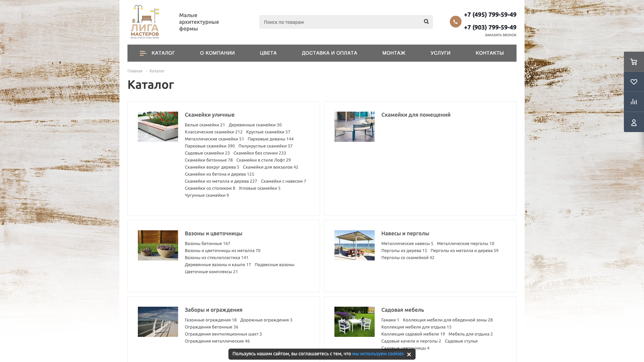
Task: Open the Навесы и перголы category heading
Action: click(x=405, y=233)
